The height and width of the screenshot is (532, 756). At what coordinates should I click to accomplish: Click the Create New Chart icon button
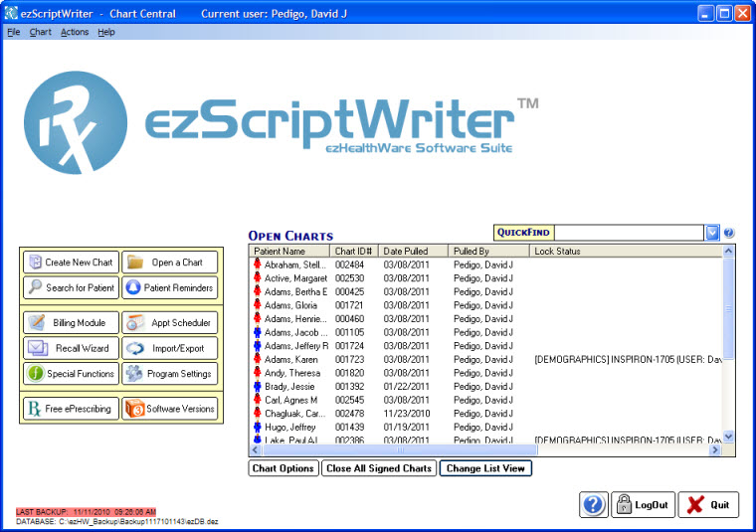click(x=71, y=263)
